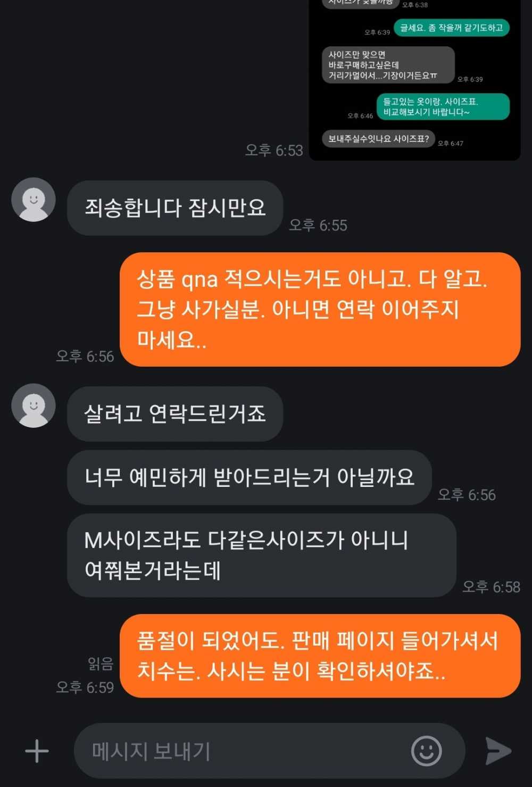Select message starting M사이즈라도 다같은사이즈가
This screenshot has width=532, height=787.
pos(262,555)
